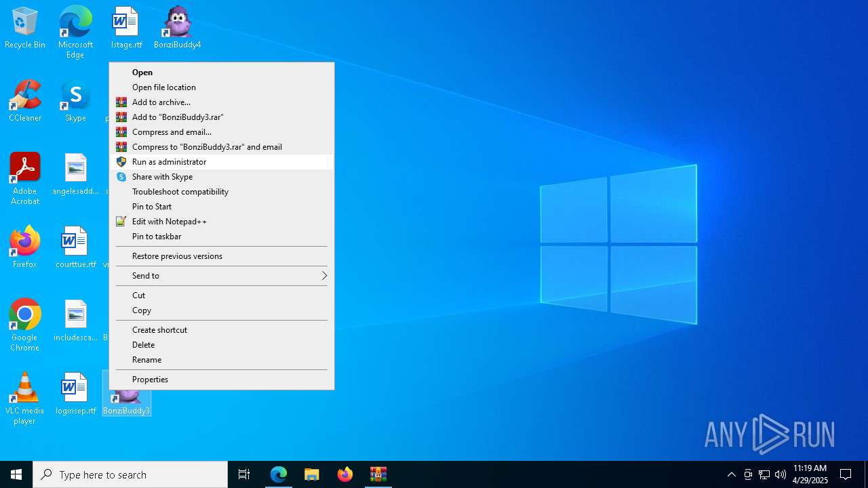Viewport: 868px width, 488px height.
Task: Click the Windows Start button
Action: [x=16, y=474]
